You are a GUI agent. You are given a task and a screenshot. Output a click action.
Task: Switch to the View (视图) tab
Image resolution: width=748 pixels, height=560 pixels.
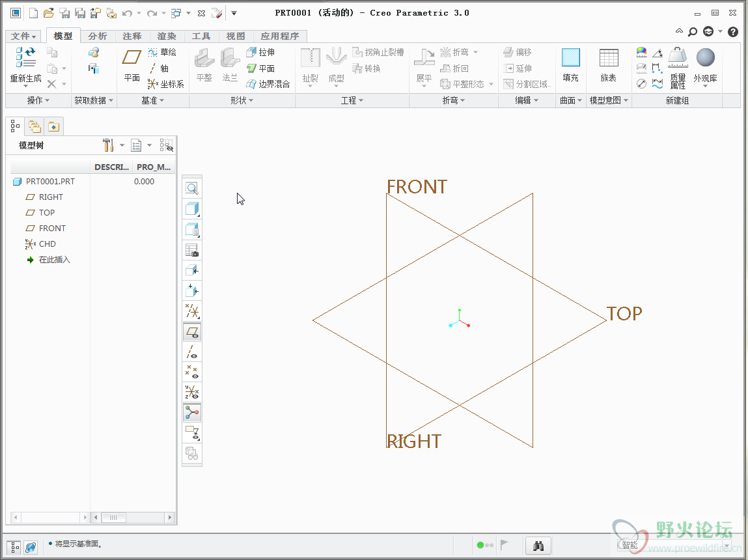[x=235, y=36]
